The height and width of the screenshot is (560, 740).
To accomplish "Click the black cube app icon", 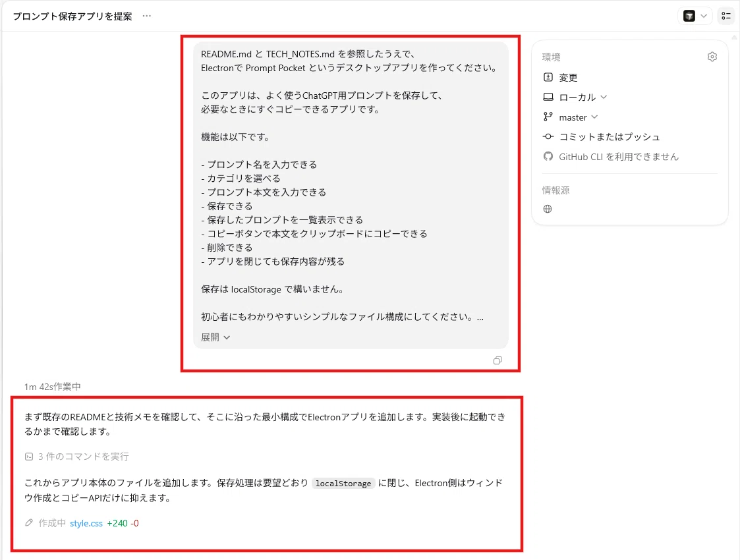I will (x=689, y=16).
